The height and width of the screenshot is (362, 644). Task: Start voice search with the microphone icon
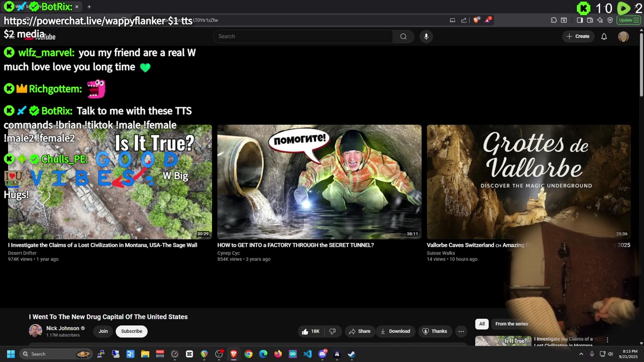coord(426,36)
